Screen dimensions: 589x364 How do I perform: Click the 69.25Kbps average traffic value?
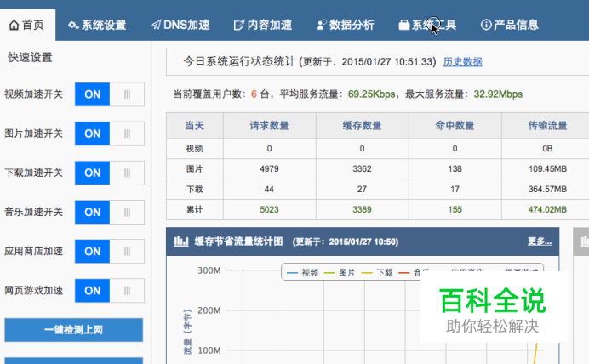[371, 94]
